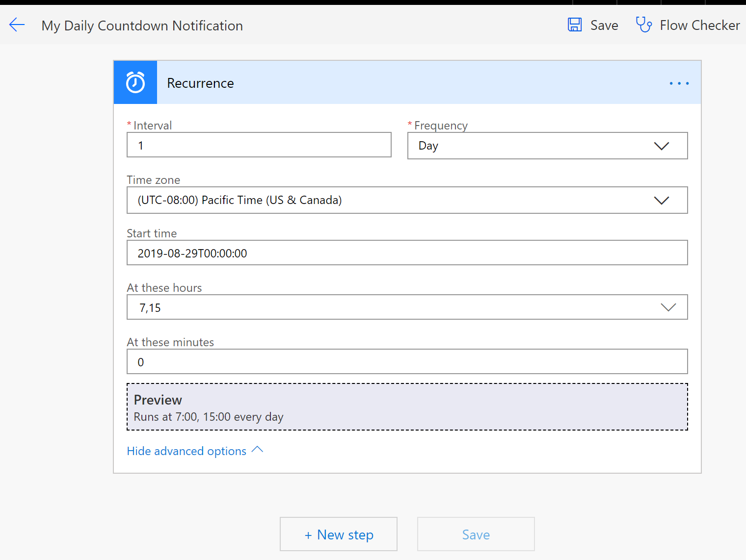The image size is (746, 560).
Task: Select the At these minutes field
Action: click(x=407, y=362)
